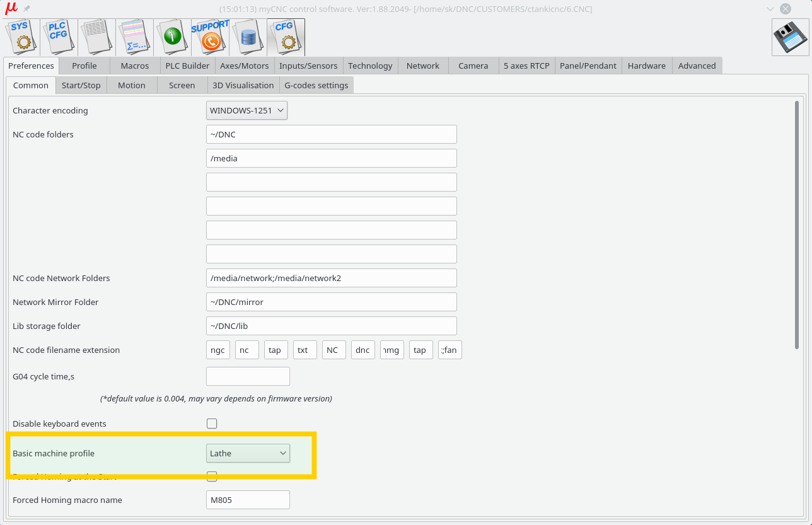Switch to the Axes/Motors tab

244,66
